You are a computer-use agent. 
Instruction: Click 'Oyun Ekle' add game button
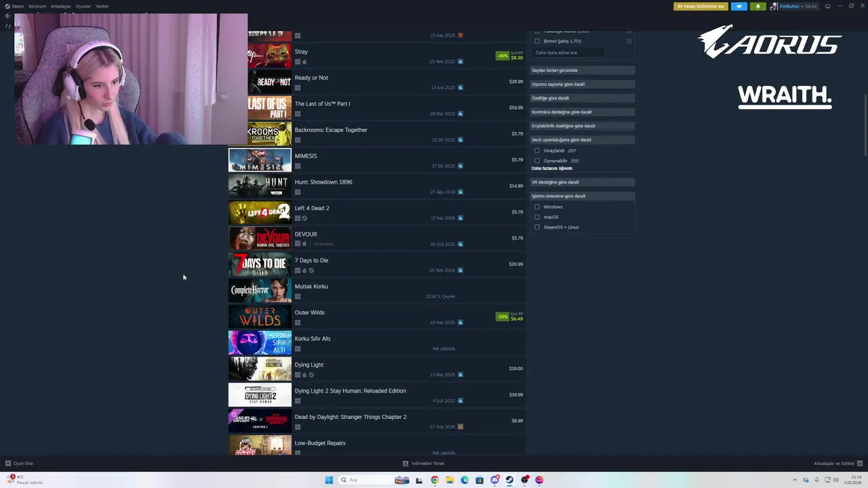click(19, 464)
